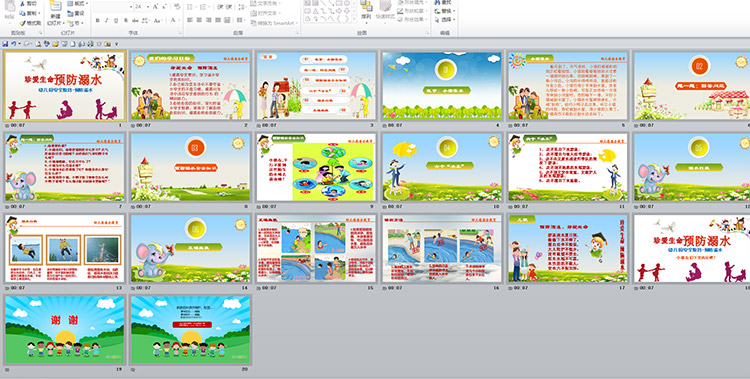
Task: Click the Find (查找) binoculars icon
Action: (x=438, y=2)
